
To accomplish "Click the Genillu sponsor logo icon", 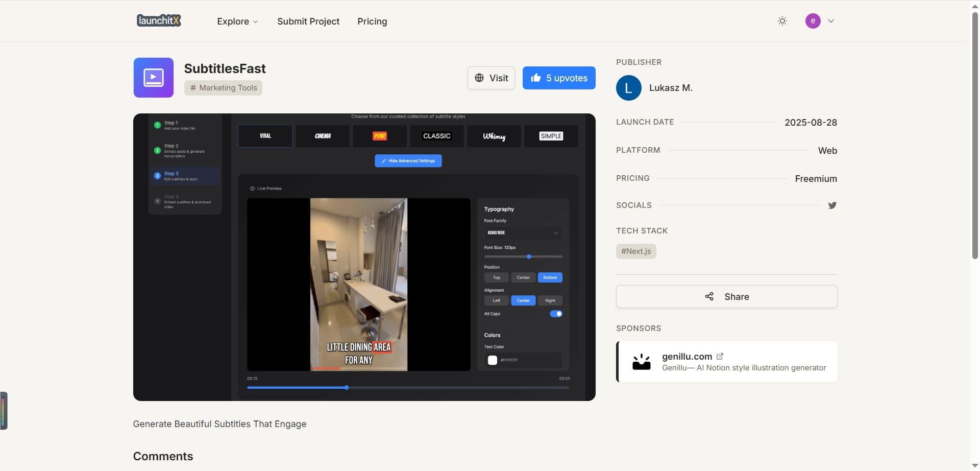I will point(642,362).
